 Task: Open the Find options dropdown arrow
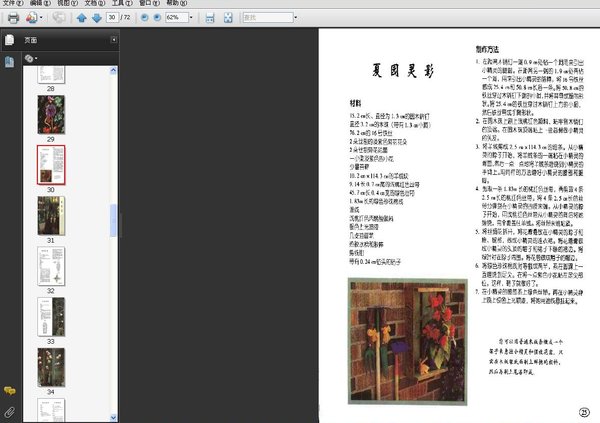point(295,18)
